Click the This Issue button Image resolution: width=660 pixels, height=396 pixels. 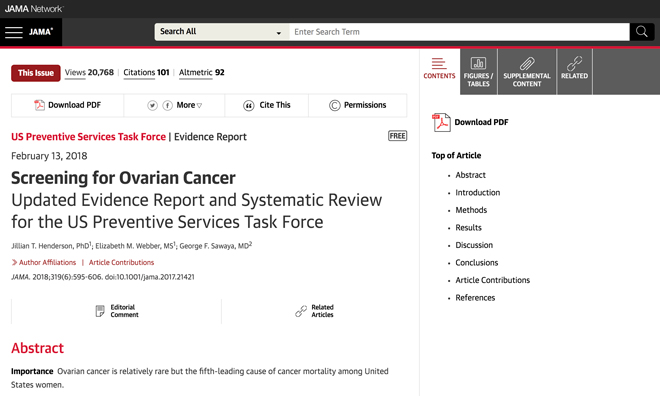[x=36, y=73]
